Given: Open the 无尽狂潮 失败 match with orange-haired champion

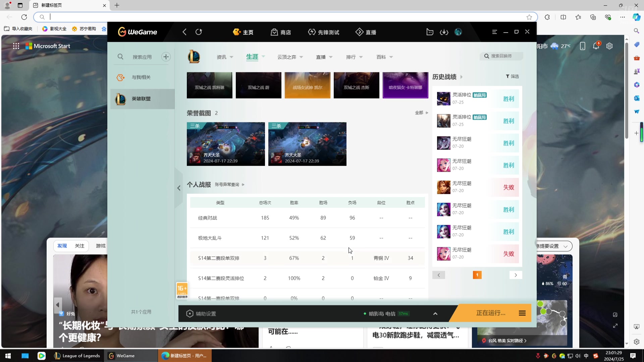Looking at the screenshot, I should coord(477,187).
